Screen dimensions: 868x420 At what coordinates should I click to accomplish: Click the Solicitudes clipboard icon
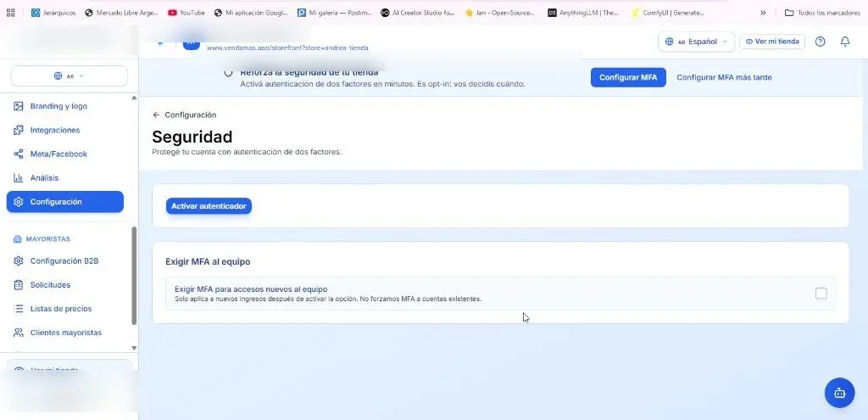click(x=19, y=285)
